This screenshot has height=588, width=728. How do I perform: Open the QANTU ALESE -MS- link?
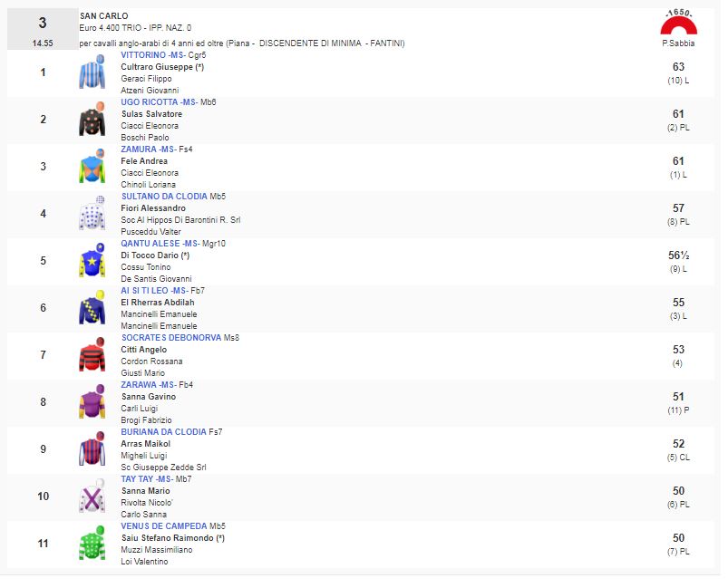pos(160,244)
